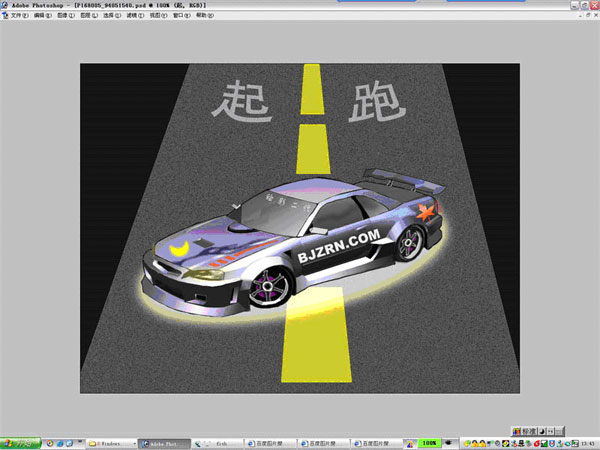This screenshot has width=600, height=450.
Task: Click the 跑 character on the road
Action: (377, 101)
